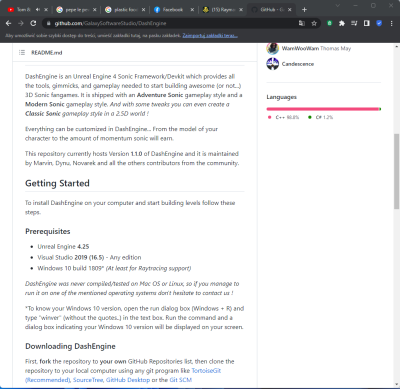Close the pepe le pew tab
Screen dimensions: 400x389
(x=95, y=10)
